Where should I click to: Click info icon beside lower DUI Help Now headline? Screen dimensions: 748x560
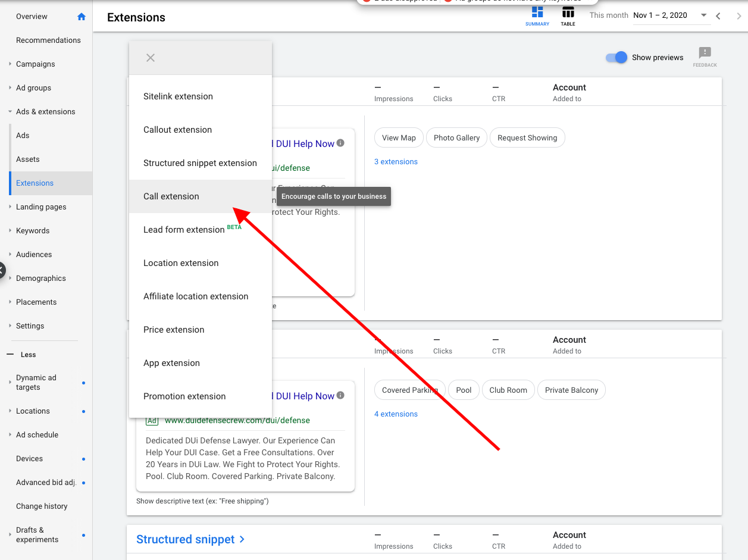coord(340,395)
